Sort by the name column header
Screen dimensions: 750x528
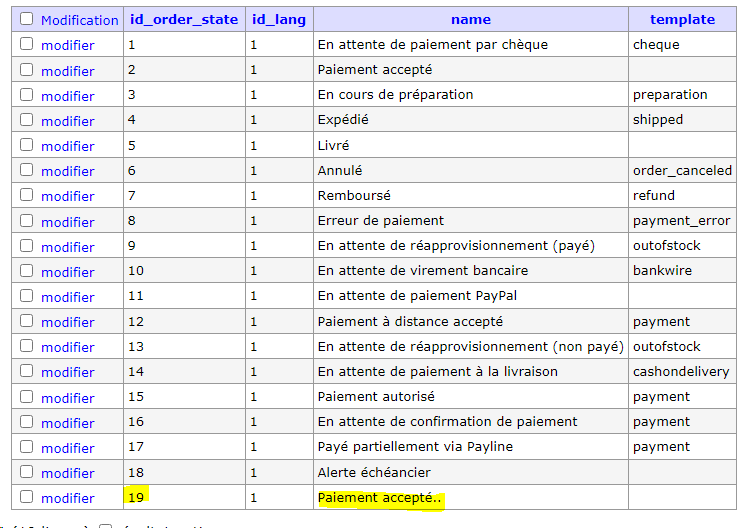(x=471, y=20)
